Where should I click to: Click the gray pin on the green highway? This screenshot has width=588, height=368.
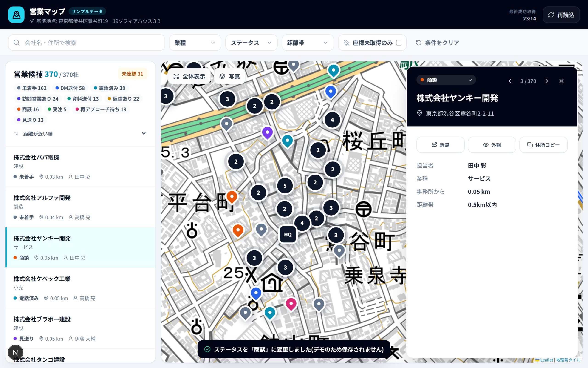click(x=226, y=124)
